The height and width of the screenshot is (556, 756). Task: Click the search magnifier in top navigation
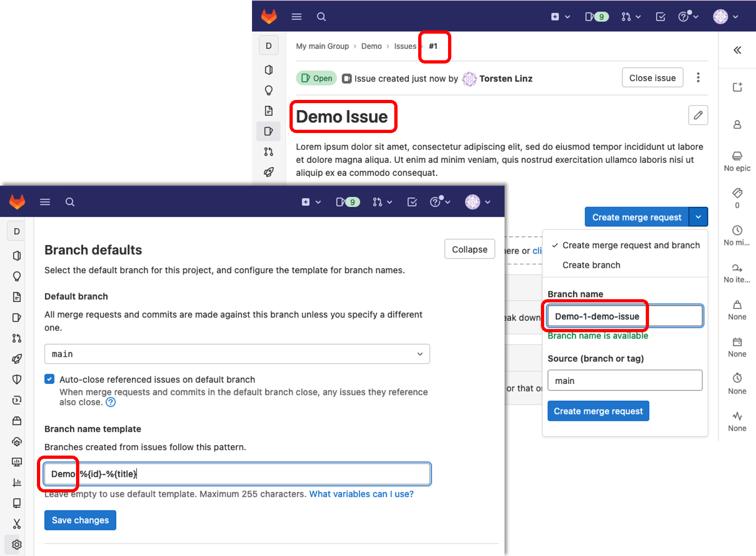coord(70,201)
